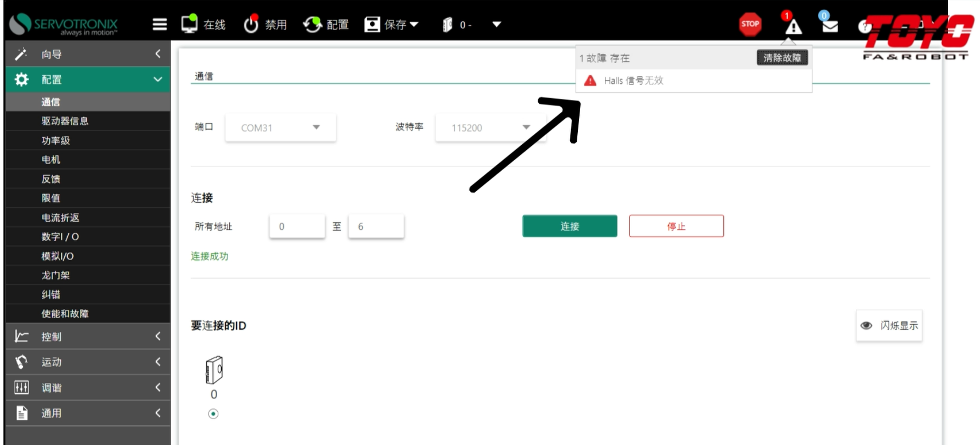Click the power disable icon
This screenshot has height=445, width=980.
[251, 25]
